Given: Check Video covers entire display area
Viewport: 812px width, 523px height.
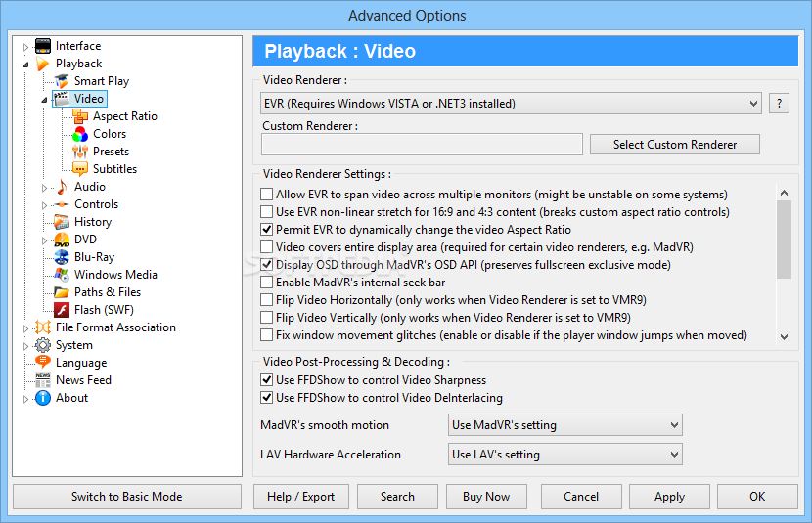Looking at the screenshot, I should coord(267,247).
